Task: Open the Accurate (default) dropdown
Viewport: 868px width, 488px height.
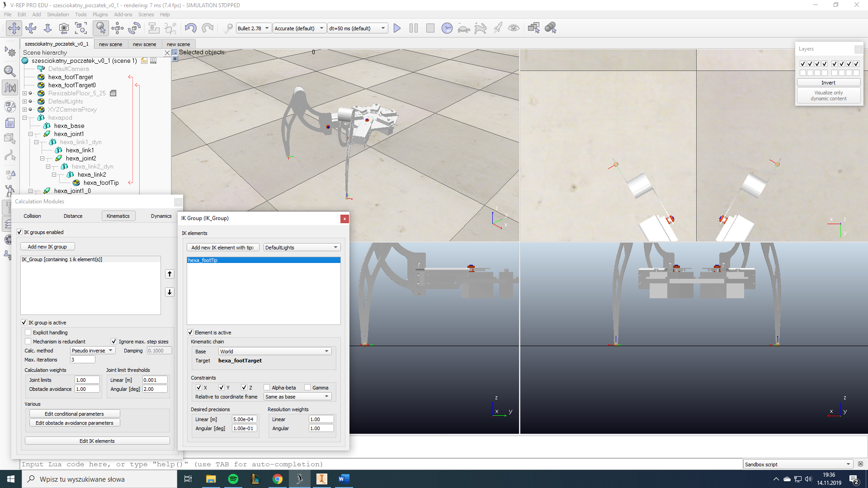Action: click(x=299, y=28)
